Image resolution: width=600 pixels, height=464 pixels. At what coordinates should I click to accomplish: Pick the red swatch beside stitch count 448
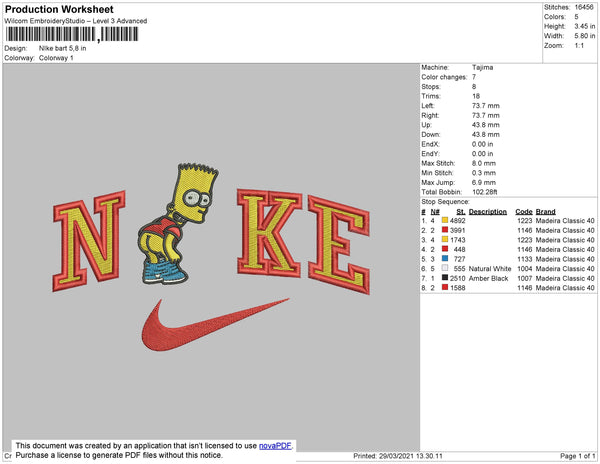tap(445, 249)
